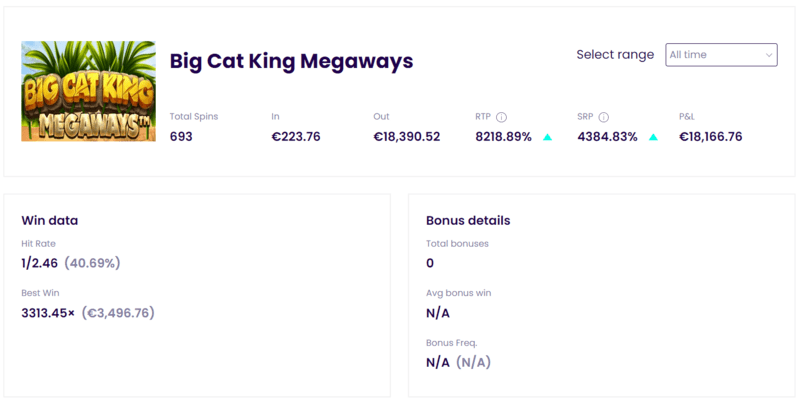800x404 pixels.
Task: Click the Big Cat King Megaways thumbnail
Action: click(x=88, y=91)
